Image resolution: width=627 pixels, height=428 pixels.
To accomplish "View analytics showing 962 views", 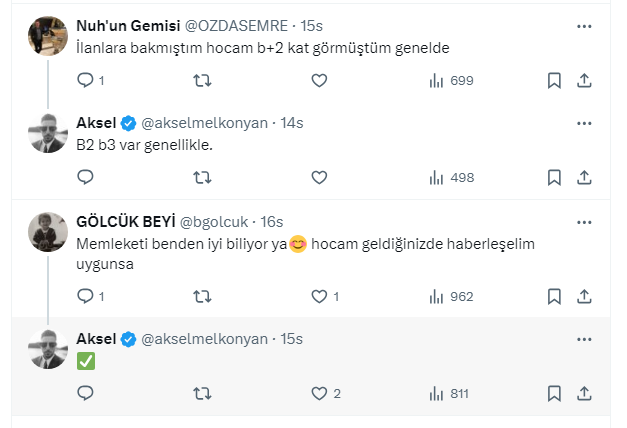I will tap(450, 296).
